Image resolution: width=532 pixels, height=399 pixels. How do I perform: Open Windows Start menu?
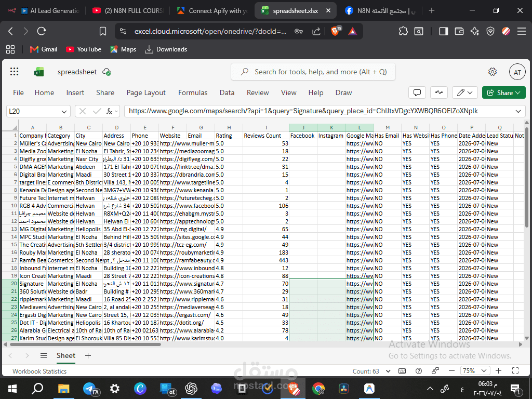tap(12, 389)
